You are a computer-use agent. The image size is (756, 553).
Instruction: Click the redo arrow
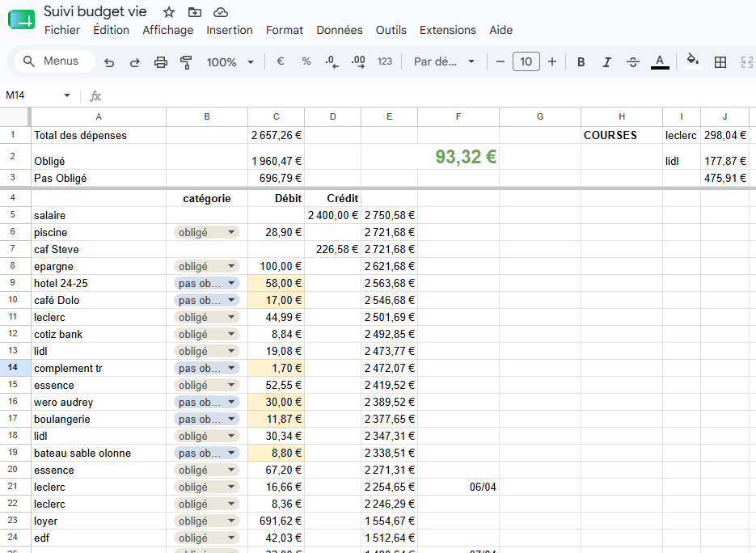[134, 62]
